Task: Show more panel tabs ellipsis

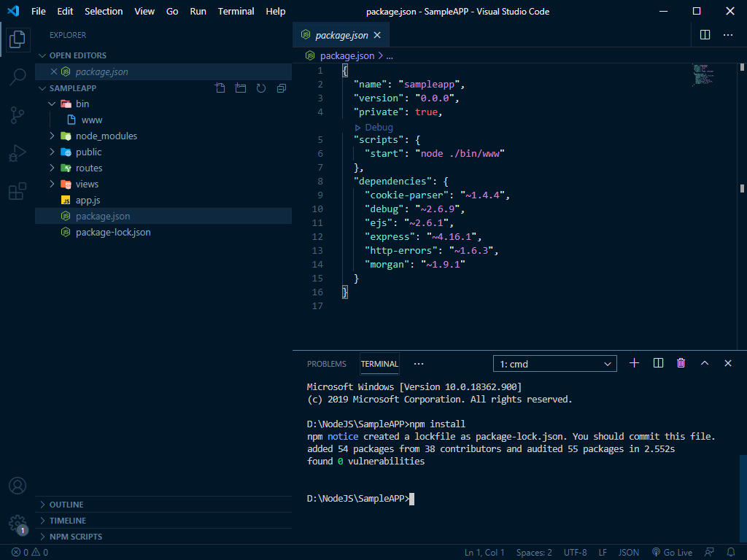Action: click(x=418, y=364)
